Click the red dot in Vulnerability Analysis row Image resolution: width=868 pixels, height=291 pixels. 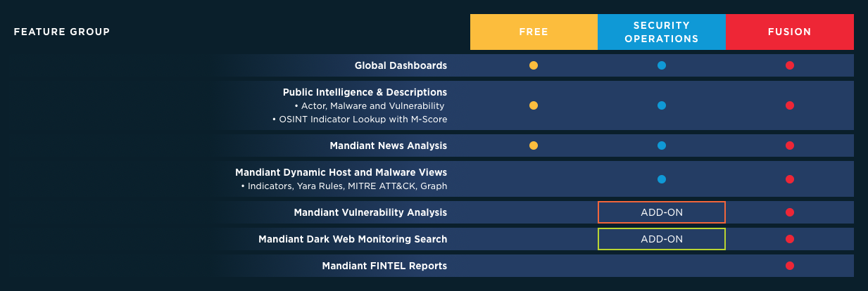tap(790, 212)
